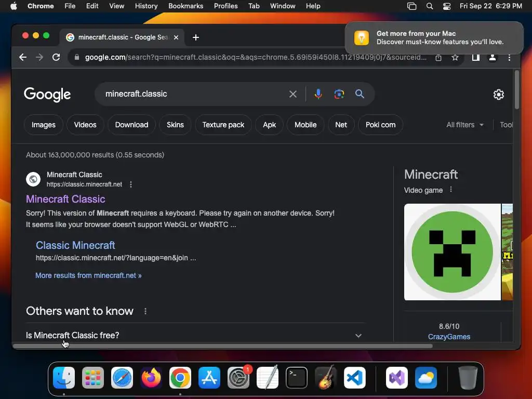Search by image with Lens icon
Image resolution: width=532 pixels, height=399 pixels.
coord(339,94)
